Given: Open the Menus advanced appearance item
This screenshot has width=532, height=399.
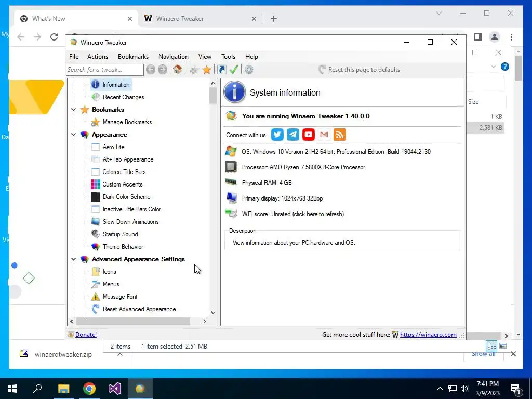Looking at the screenshot, I should click(x=111, y=284).
